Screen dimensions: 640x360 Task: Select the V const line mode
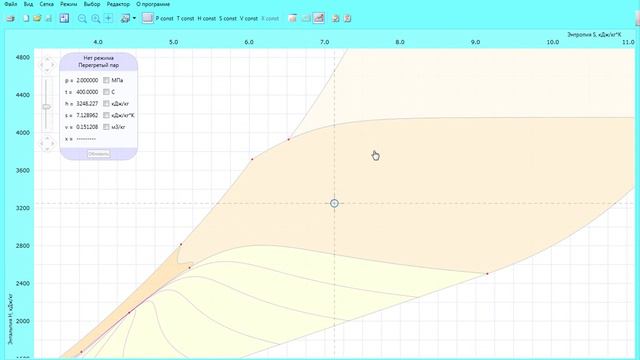click(x=249, y=18)
